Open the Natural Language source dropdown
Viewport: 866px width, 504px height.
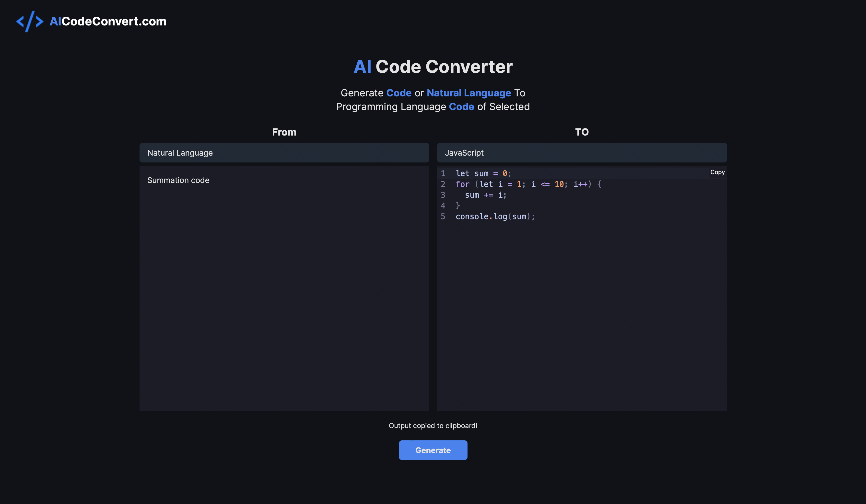pos(284,153)
